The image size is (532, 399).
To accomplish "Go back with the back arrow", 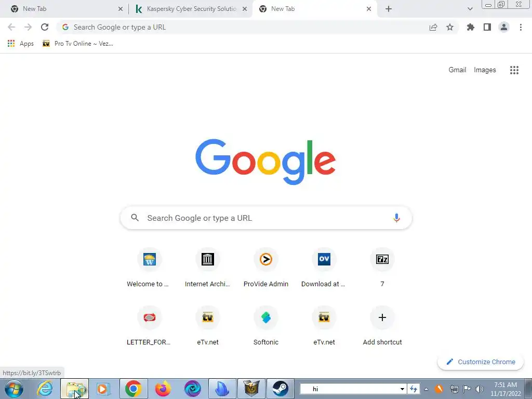I will point(11,27).
